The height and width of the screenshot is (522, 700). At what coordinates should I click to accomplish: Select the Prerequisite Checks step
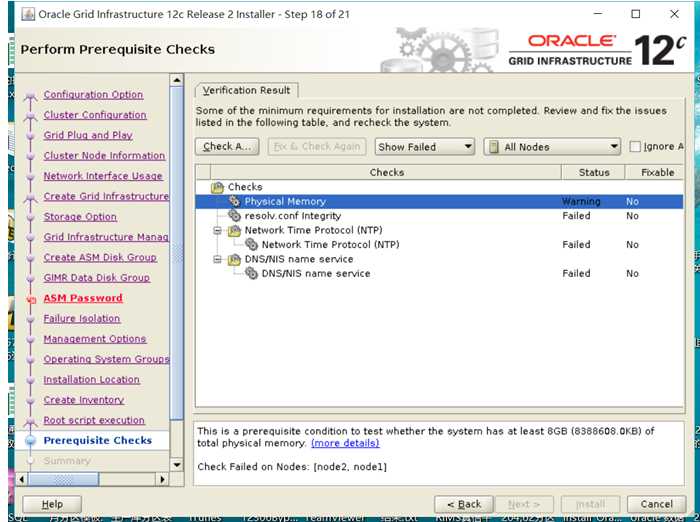[98, 440]
